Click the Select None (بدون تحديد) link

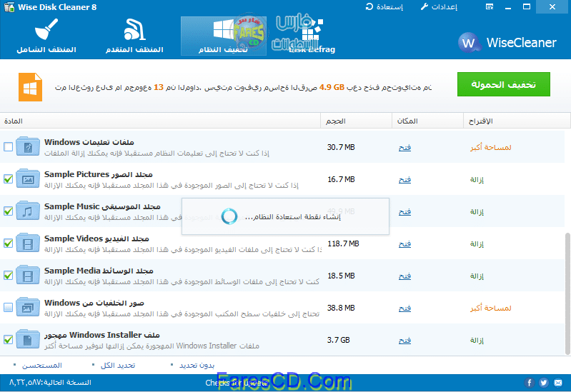pyautogui.click(x=197, y=366)
